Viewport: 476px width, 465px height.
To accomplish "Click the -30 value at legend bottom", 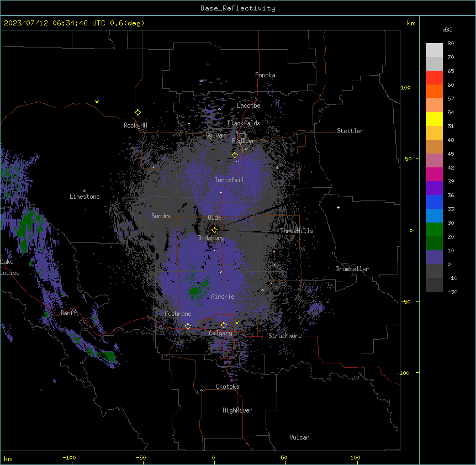I will tap(452, 292).
